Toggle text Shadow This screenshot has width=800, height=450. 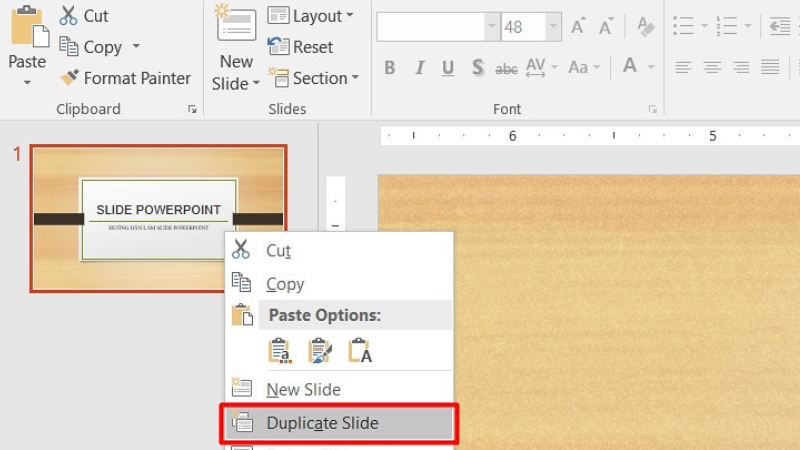[x=478, y=67]
